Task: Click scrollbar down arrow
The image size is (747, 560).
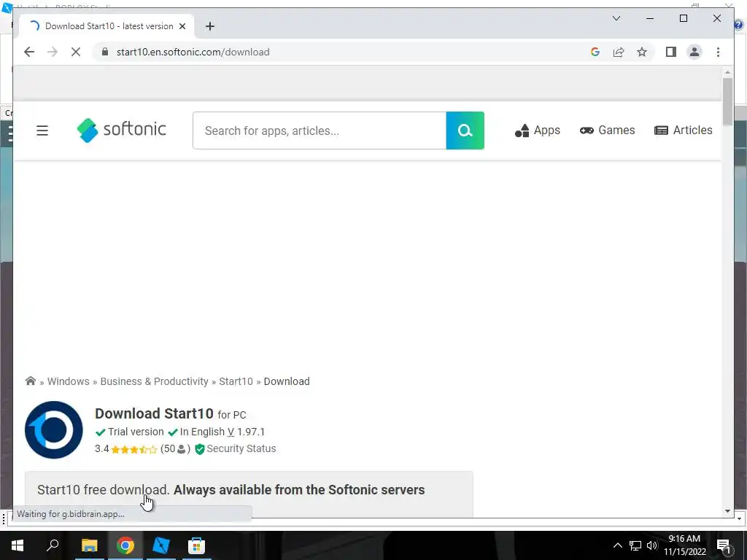Action: pos(727,511)
